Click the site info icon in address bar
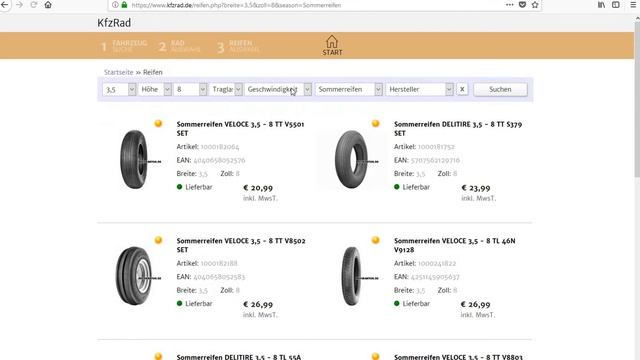Image resolution: width=640 pixels, height=360 pixels. [x=115, y=5]
